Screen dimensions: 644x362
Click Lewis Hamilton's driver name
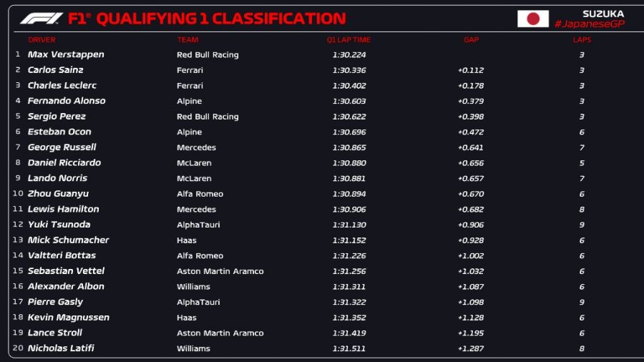(63, 209)
